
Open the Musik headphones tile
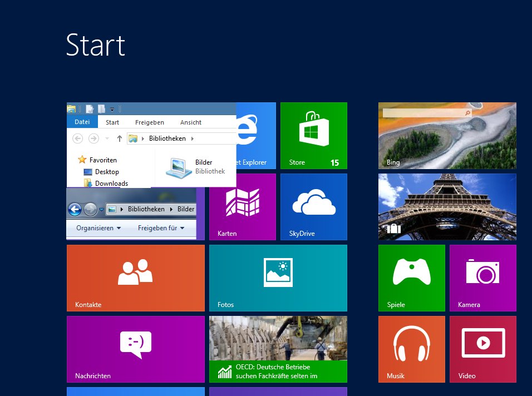412,349
